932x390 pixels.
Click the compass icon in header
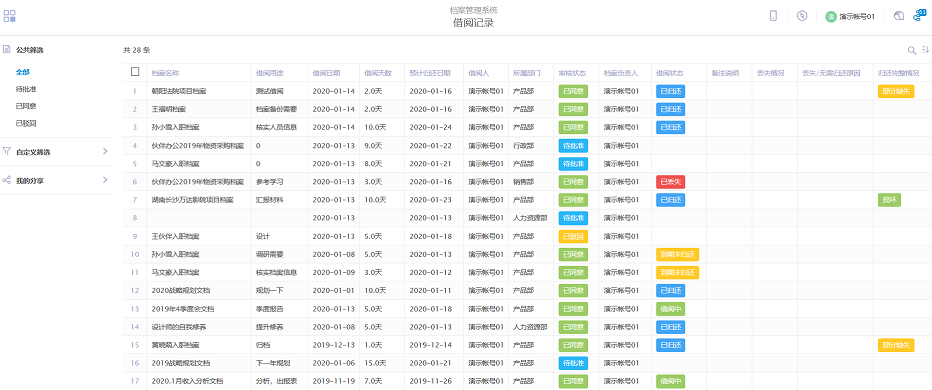click(x=802, y=16)
